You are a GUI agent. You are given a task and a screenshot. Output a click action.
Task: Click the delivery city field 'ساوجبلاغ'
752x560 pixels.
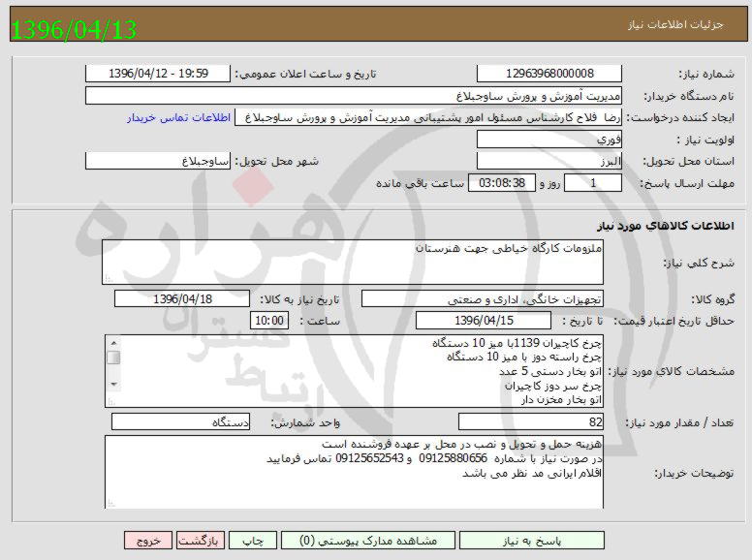pos(158,161)
